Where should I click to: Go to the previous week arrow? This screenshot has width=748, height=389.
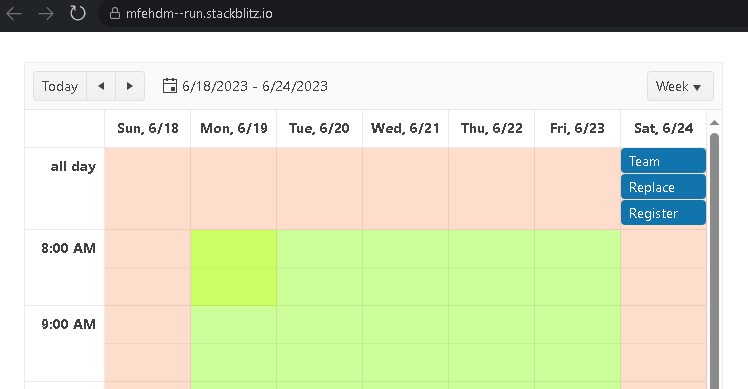101,86
